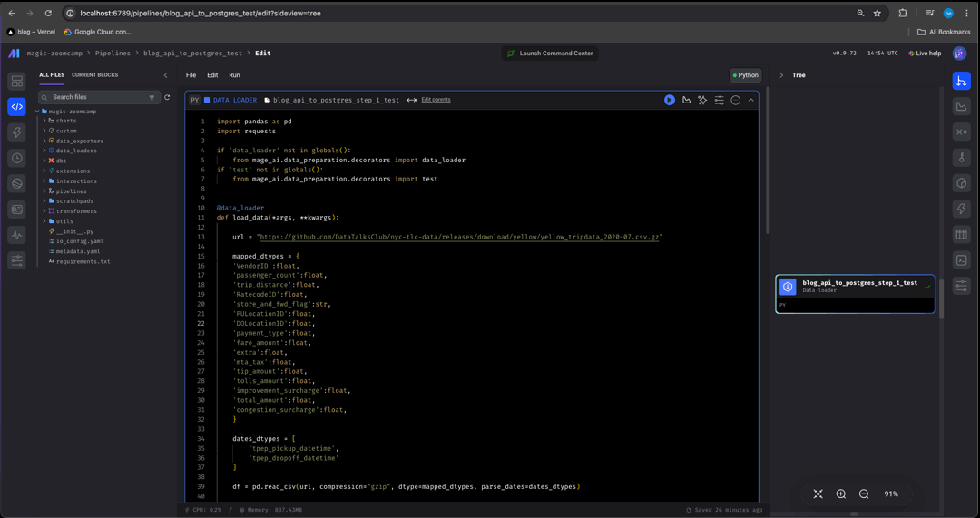Bookmark this page with the star icon
This screenshot has height=518, width=980.
click(877, 13)
